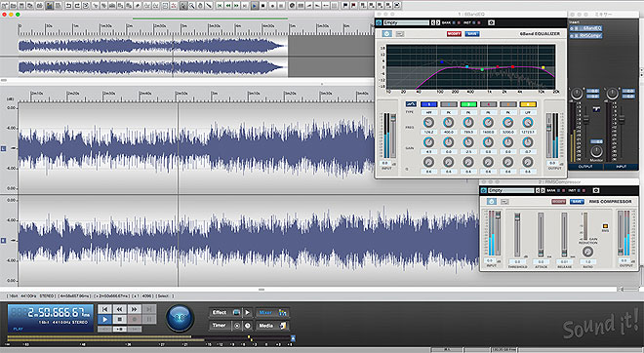Select the RMSCompr insert slot in the mixer

pos(586,36)
